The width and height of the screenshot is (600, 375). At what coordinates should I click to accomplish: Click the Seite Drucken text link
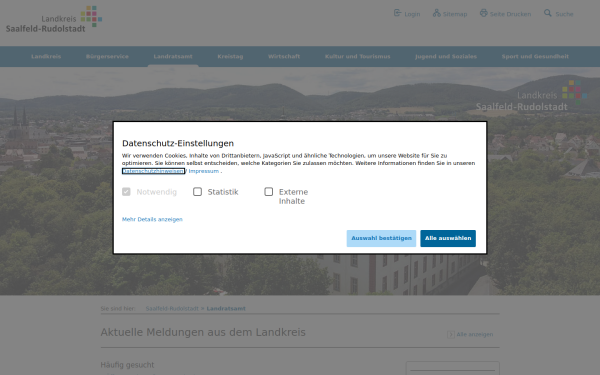[510, 14]
